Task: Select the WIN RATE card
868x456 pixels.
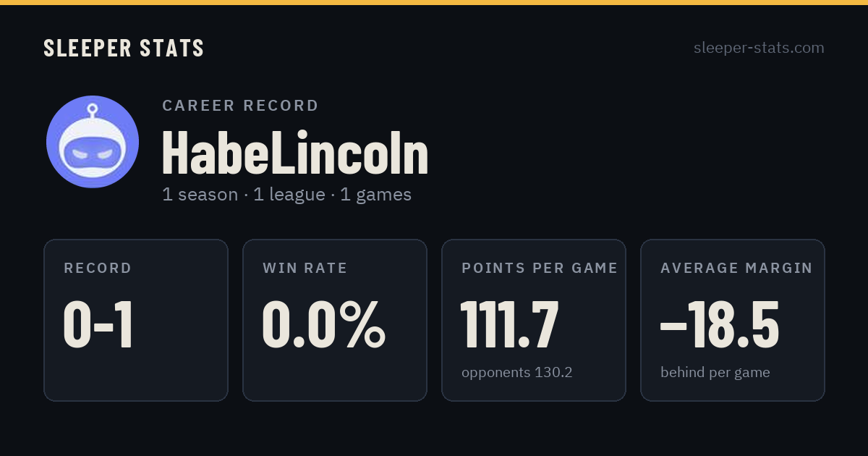Action: tap(335, 320)
